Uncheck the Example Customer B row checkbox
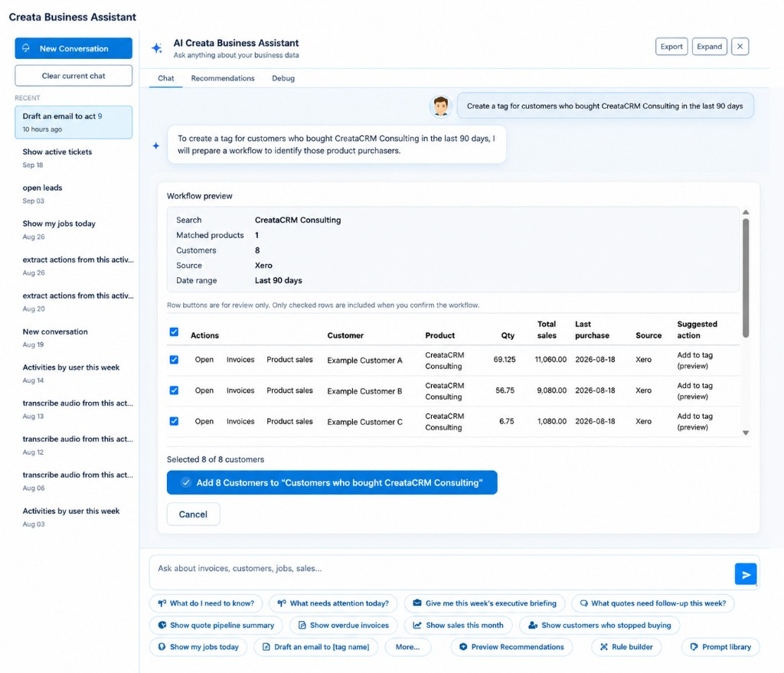This screenshot has height=673, width=784. (174, 390)
